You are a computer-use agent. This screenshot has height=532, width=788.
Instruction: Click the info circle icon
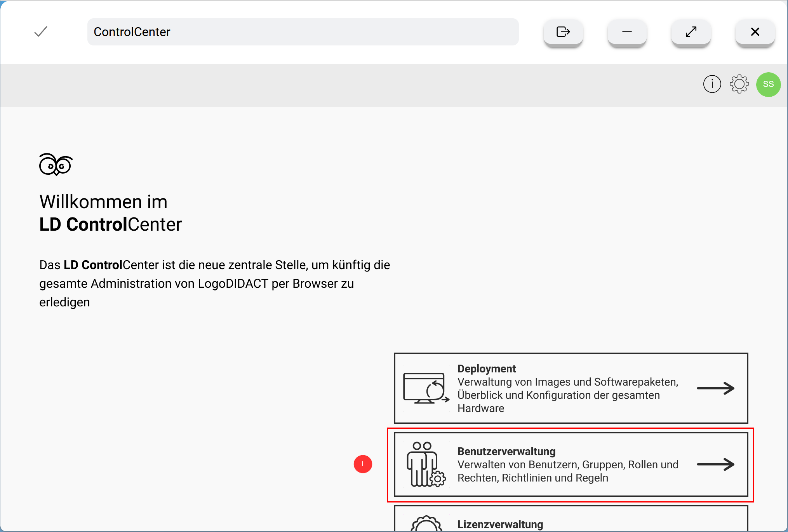[x=711, y=84]
